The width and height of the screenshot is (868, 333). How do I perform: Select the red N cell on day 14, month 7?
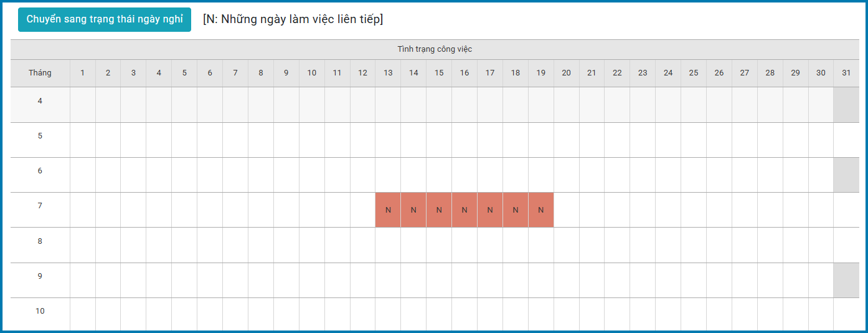click(413, 210)
